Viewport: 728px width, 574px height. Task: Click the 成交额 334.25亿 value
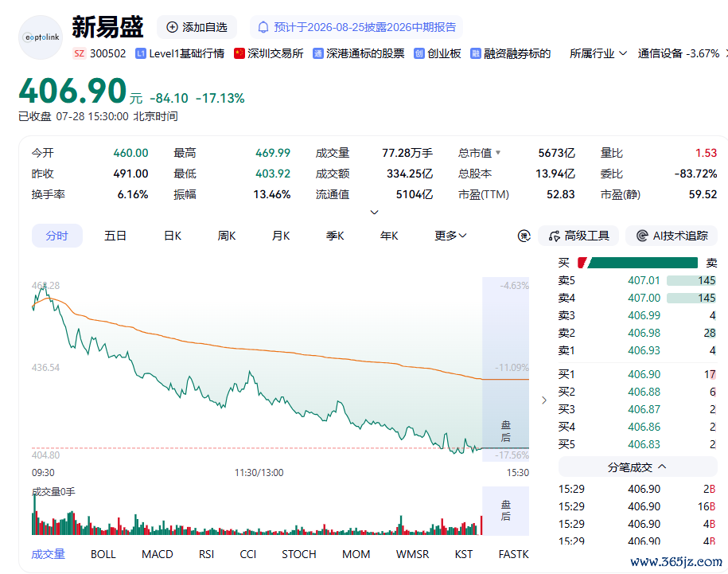click(x=410, y=174)
